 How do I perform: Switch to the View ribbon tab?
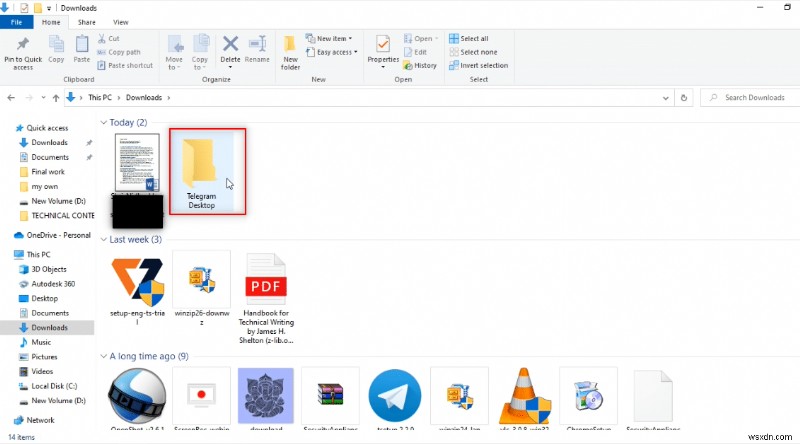tap(121, 22)
